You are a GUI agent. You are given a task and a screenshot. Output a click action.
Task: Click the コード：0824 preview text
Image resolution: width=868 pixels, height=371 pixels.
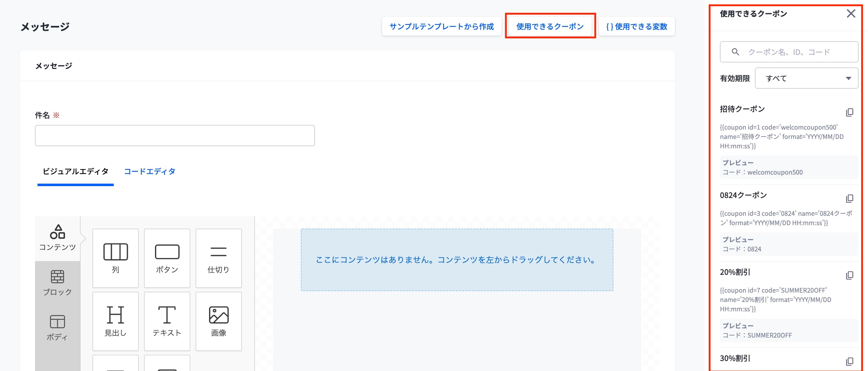click(742, 249)
